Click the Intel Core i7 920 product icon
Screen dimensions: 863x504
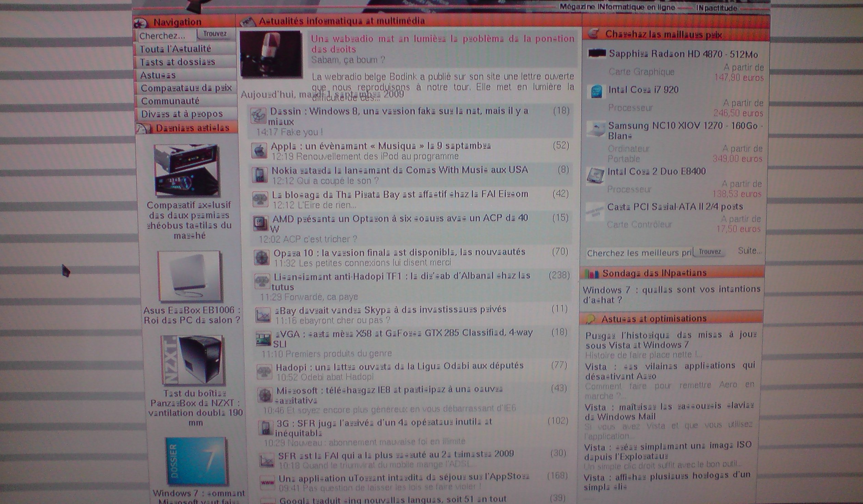[x=597, y=91]
